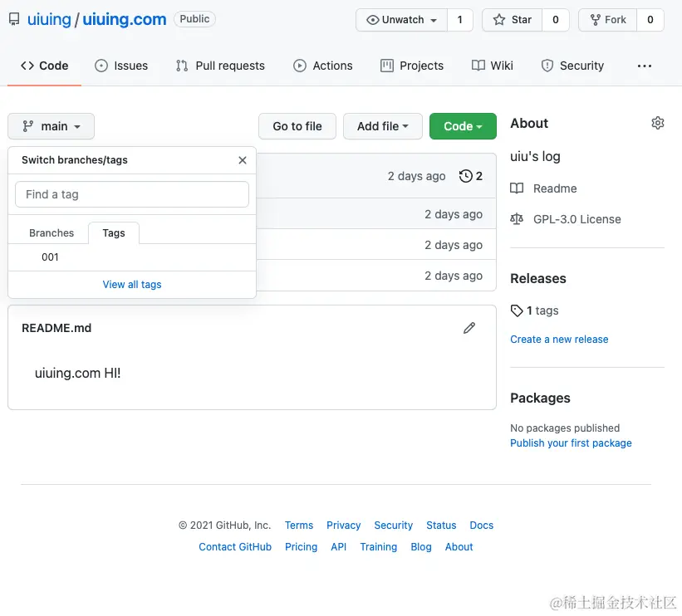Viewport: 682px width, 616px height.
Task: Show more tabs with the ellipsis icon
Action: click(x=644, y=66)
